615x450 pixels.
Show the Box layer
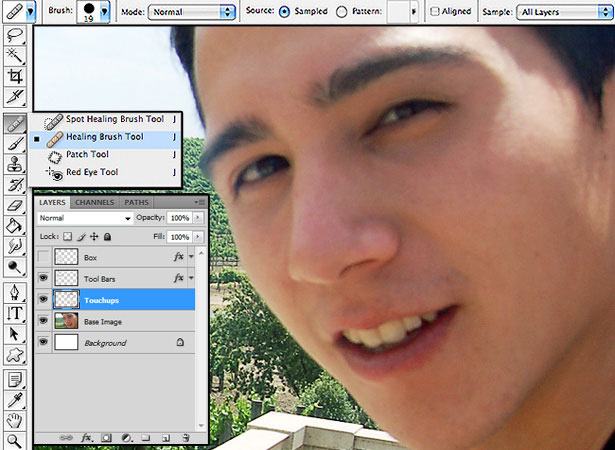(43, 257)
